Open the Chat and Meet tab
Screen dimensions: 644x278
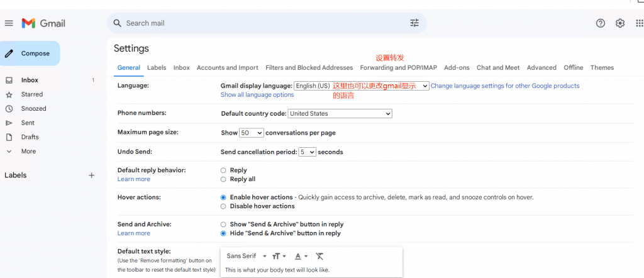(498, 68)
